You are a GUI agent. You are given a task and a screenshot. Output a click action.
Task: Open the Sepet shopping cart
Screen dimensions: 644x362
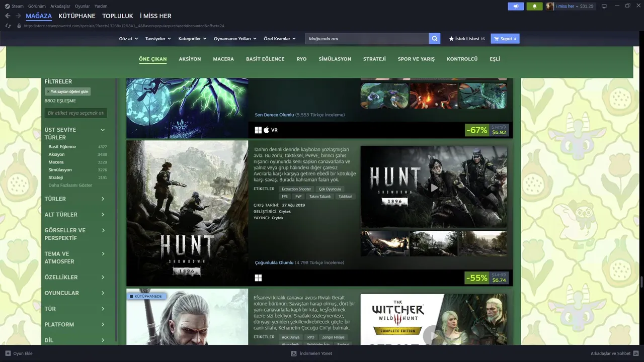pos(505,39)
